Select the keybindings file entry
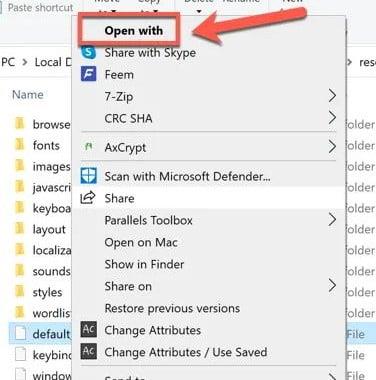Viewport: 376px width, 380px height. click(x=43, y=355)
